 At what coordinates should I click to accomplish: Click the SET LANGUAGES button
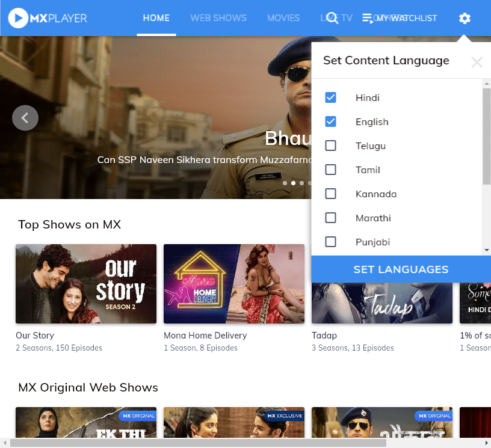(401, 269)
